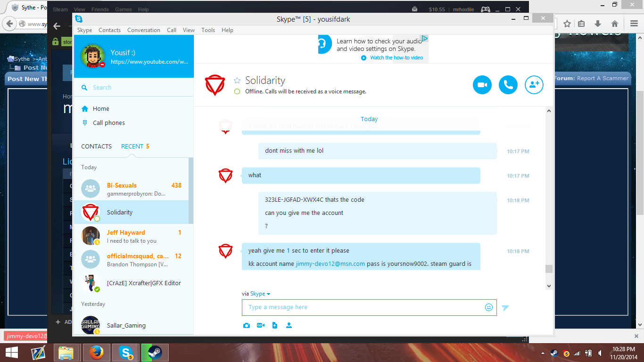Open the Firefox hamburger menu
The image size is (644, 362).
pos(634,24)
